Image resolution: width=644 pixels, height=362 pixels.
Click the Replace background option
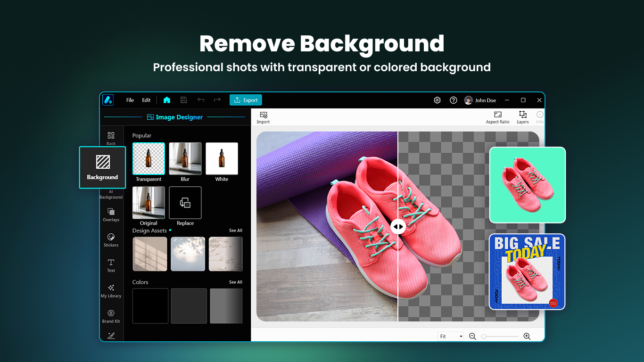coord(185,203)
